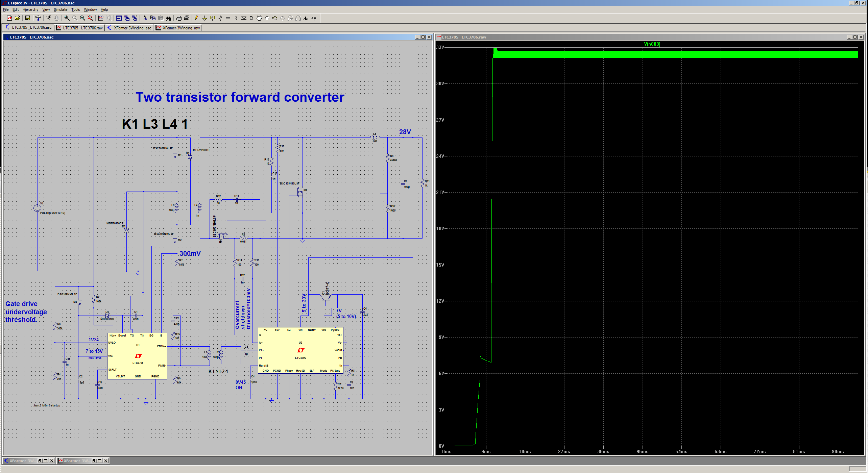Open the Simulate menu

[61, 9]
